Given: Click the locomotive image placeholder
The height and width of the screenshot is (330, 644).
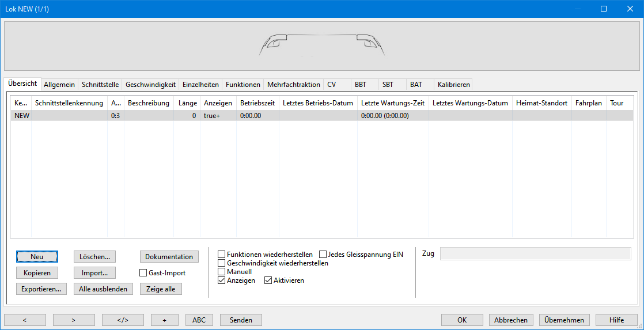Looking at the screenshot, I should pyautogui.click(x=321, y=46).
